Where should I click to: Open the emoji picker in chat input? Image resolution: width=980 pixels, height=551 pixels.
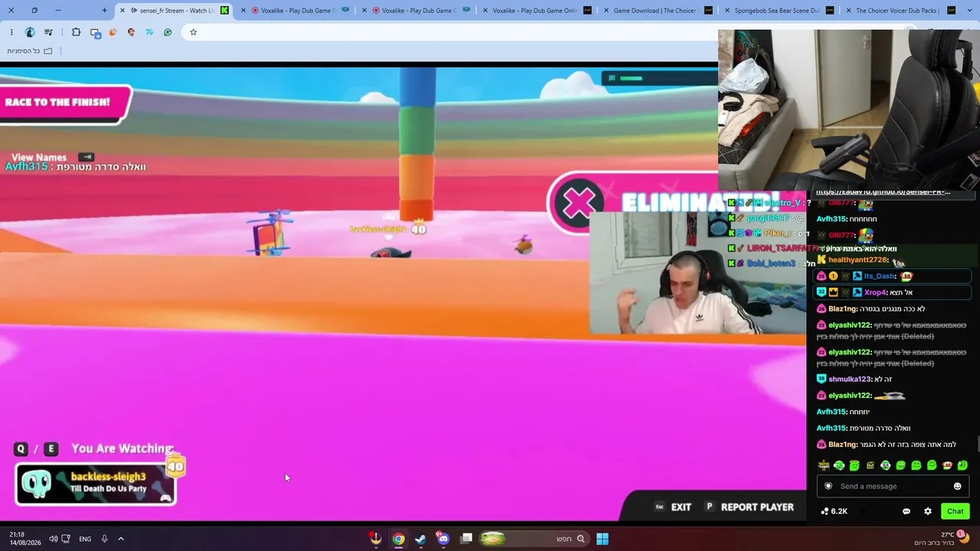[x=957, y=487]
